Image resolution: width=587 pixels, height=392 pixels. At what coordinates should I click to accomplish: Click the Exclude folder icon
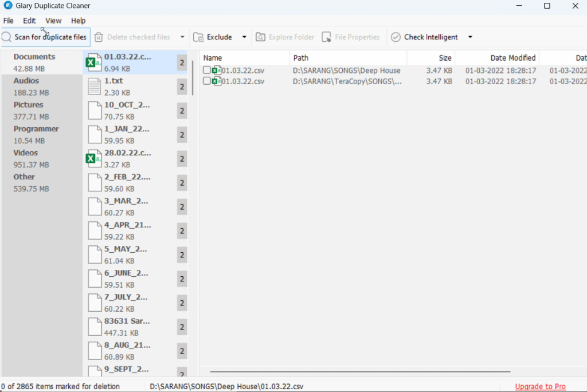click(198, 37)
